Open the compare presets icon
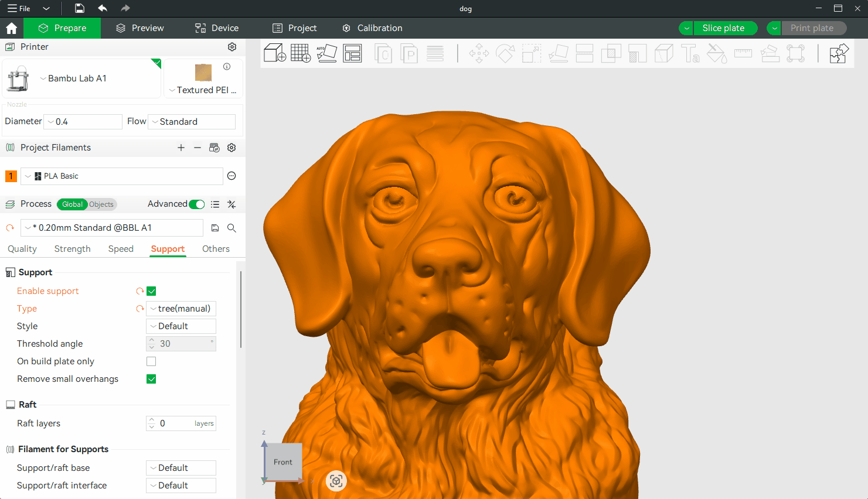Image resolution: width=868 pixels, height=499 pixels. (232, 204)
